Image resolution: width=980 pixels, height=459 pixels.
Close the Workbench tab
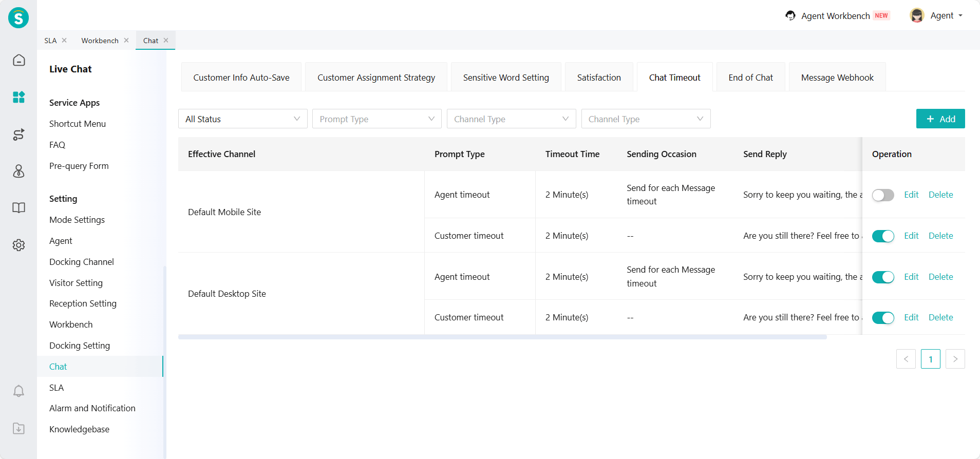point(126,41)
